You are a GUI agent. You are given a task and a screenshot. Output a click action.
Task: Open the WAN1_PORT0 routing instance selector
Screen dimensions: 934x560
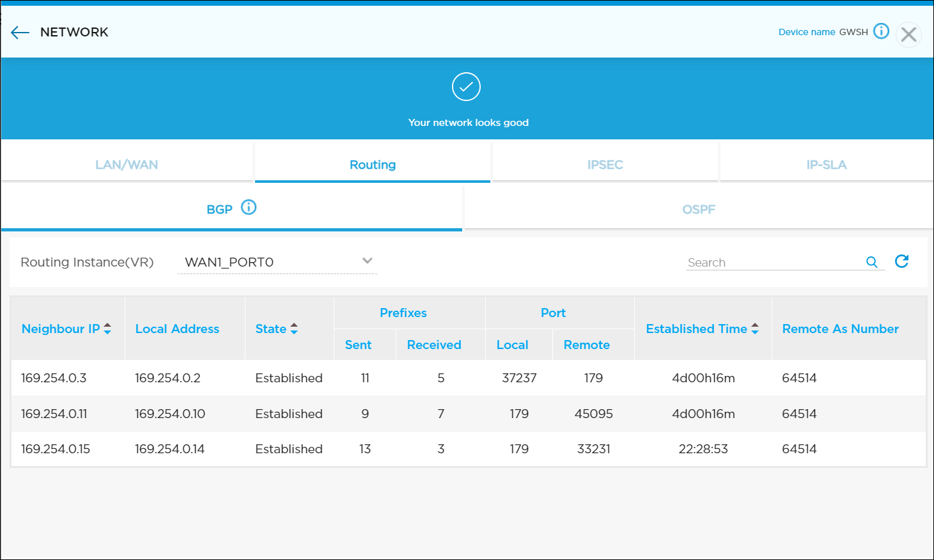[x=269, y=262]
